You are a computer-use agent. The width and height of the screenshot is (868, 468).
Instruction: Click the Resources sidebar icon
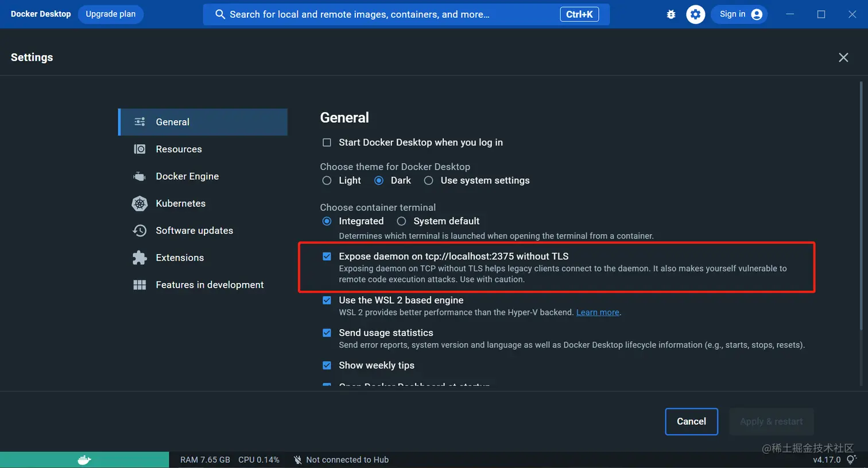pyautogui.click(x=139, y=149)
